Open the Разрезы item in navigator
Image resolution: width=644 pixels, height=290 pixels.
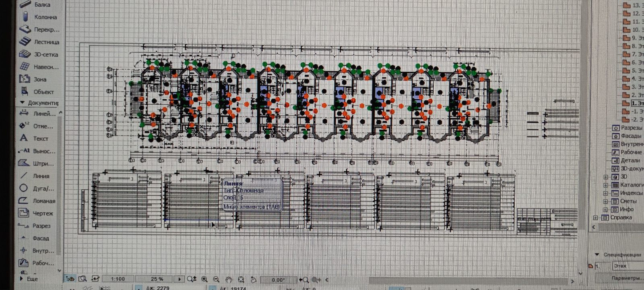click(x=631, y=128)
